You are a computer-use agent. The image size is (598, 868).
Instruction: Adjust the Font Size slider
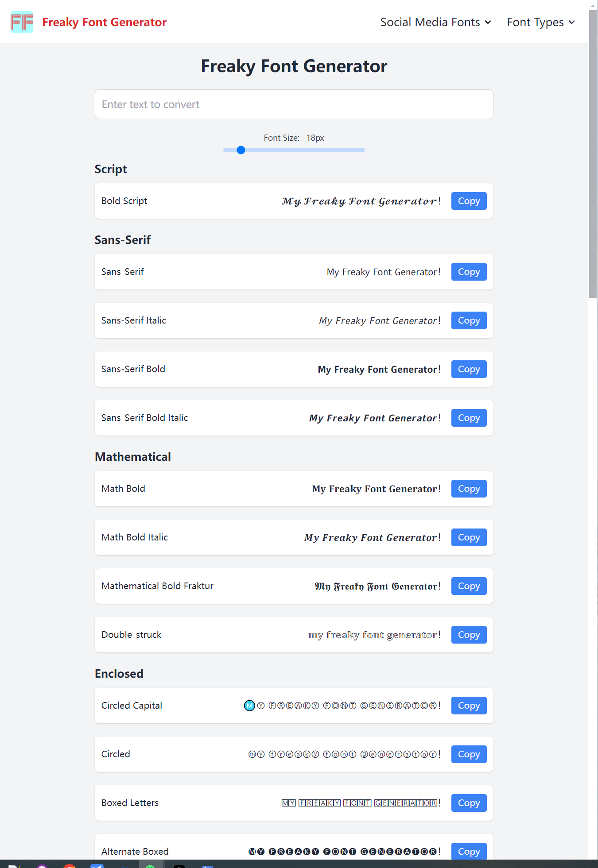pos(241,150)
